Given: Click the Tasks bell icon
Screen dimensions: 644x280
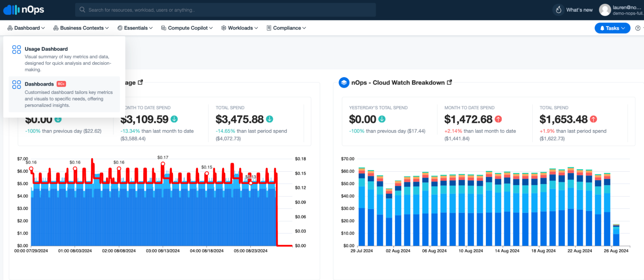Looking at the screenshot, I should tap(602, 28).
